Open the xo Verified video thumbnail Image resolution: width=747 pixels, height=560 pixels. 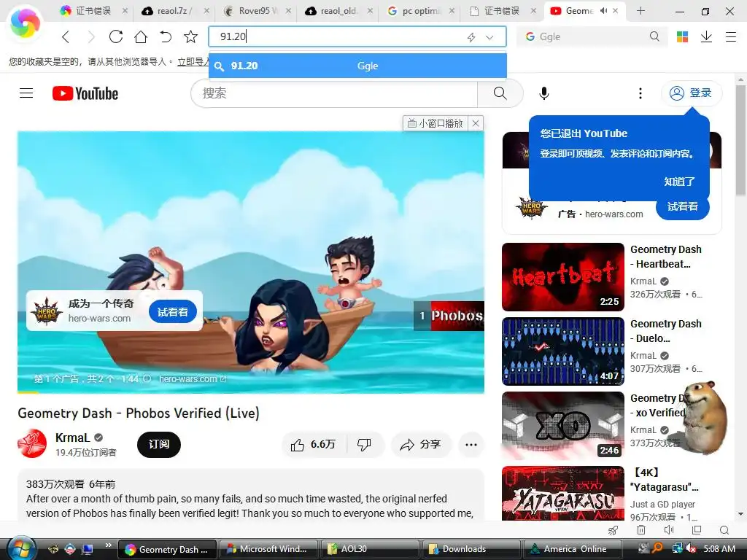coord(562,426)
